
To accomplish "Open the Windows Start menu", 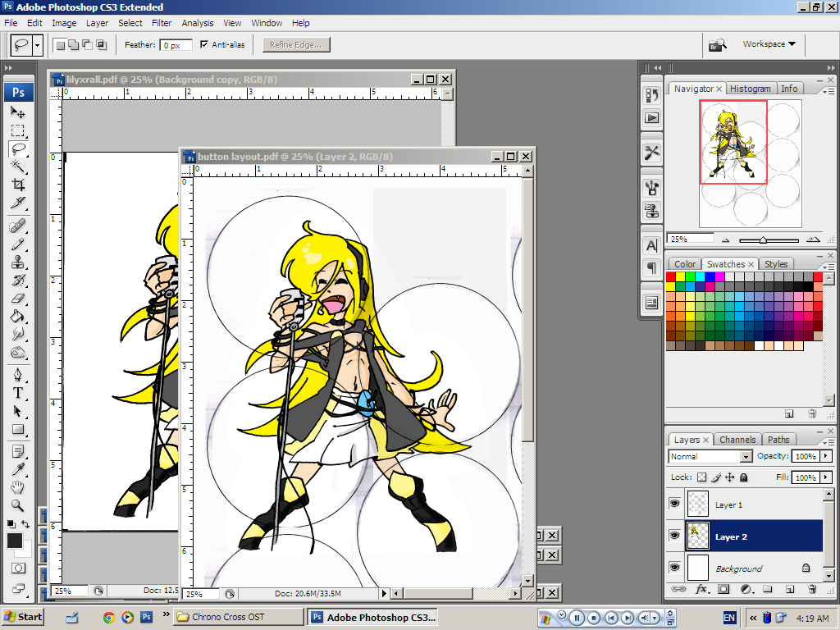I will (x=22, y=617).
